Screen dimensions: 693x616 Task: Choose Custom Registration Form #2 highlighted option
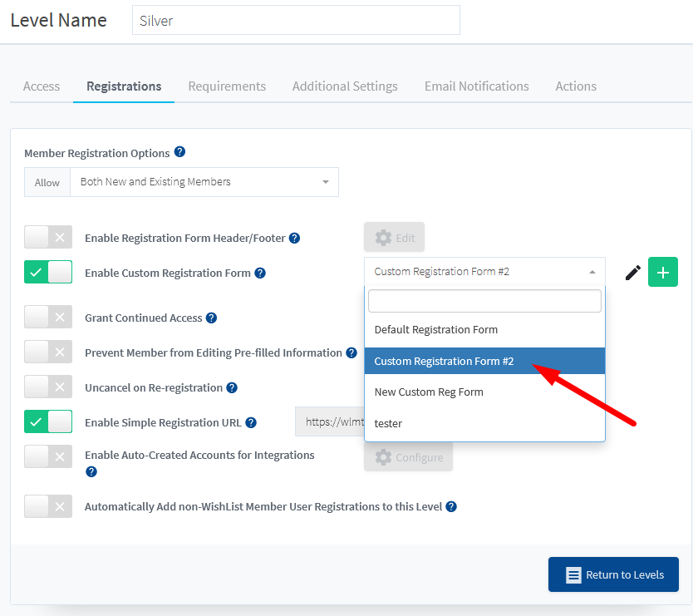[x=484, y=361]
